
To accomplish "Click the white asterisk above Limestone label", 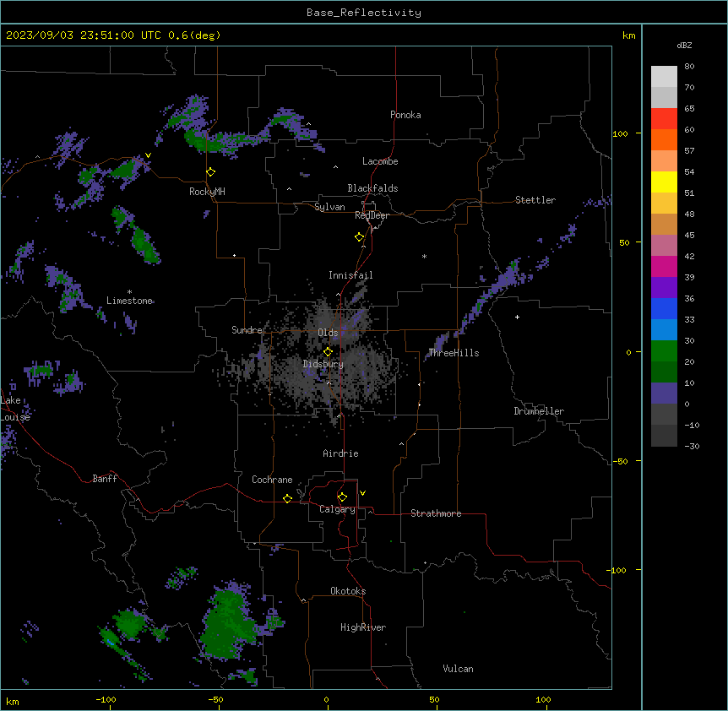I will click(x=129, y=292).
